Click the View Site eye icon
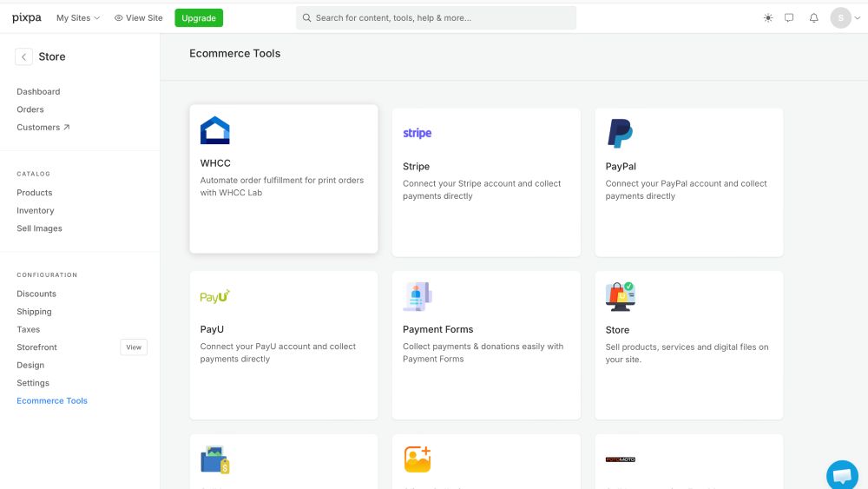The height and width of the screenshot is (489, 868). pos(118,17)
